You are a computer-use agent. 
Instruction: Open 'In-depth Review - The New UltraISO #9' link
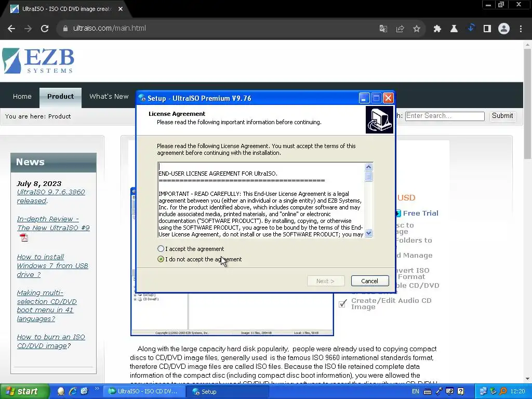(x=54, y=223)
